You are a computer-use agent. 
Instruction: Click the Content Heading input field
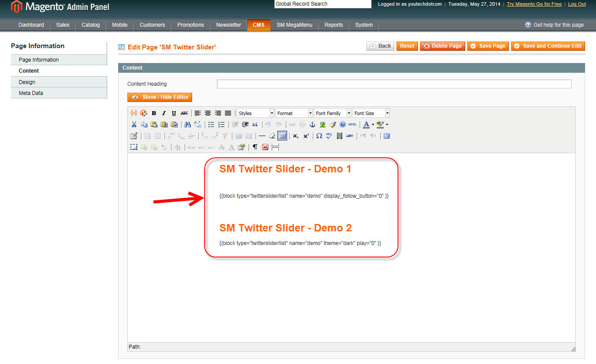point(394,84)
